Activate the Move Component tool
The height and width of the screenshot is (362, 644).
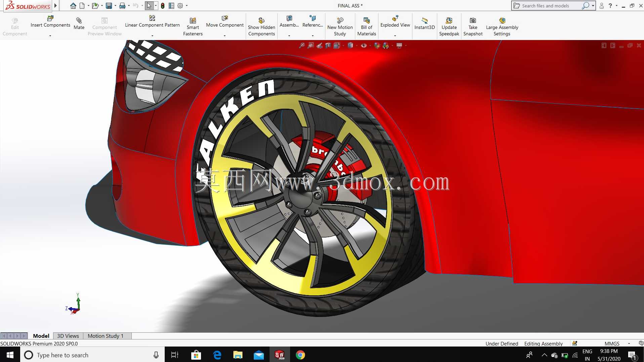click(x=225, y=22)
